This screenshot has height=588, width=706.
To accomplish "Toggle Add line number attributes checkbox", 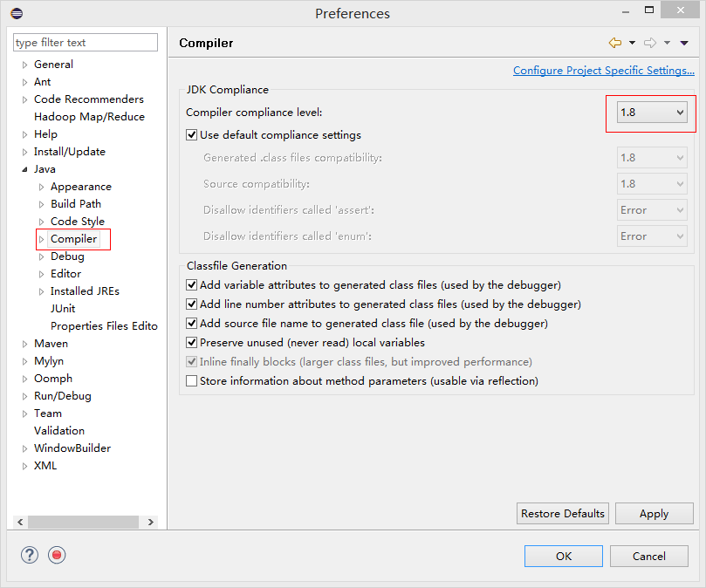I will pyautogui.click(x=191, y=304).
